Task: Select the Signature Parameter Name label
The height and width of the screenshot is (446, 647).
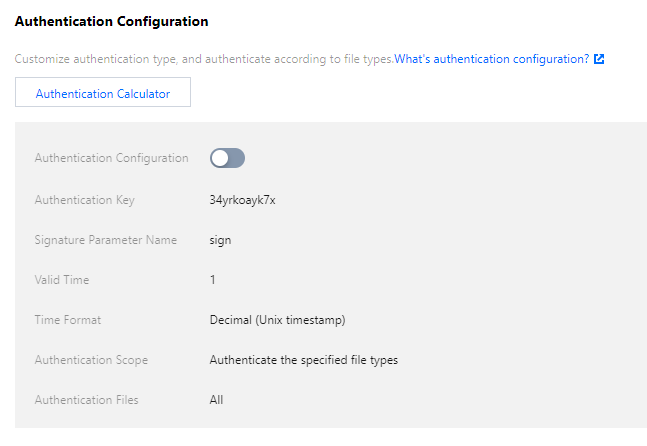Action: coord(105,240)
